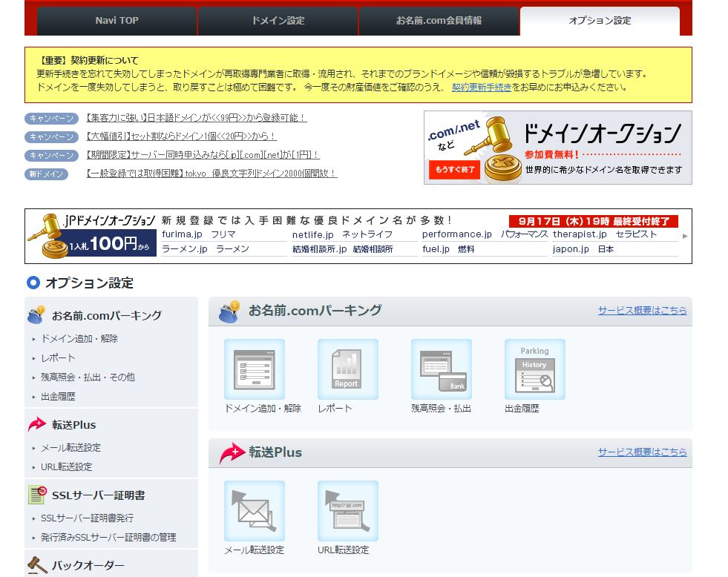Select sidebar URL転送設定 item
Image resolution: width=728 pixels, height=577 pixels.
click(x=66, y=466)
